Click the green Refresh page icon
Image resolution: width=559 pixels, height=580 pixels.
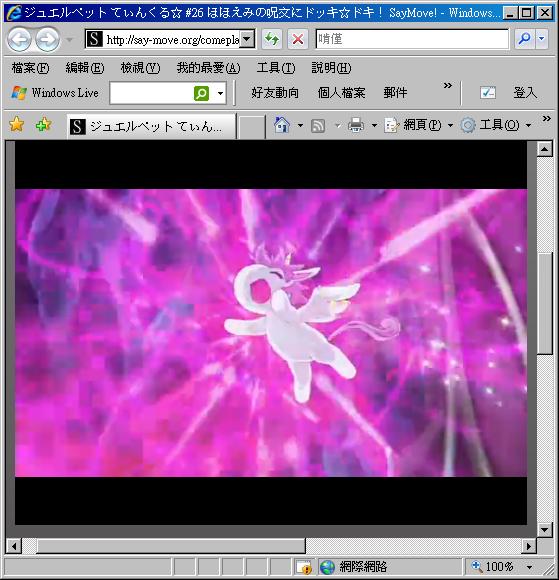[272, 39]
